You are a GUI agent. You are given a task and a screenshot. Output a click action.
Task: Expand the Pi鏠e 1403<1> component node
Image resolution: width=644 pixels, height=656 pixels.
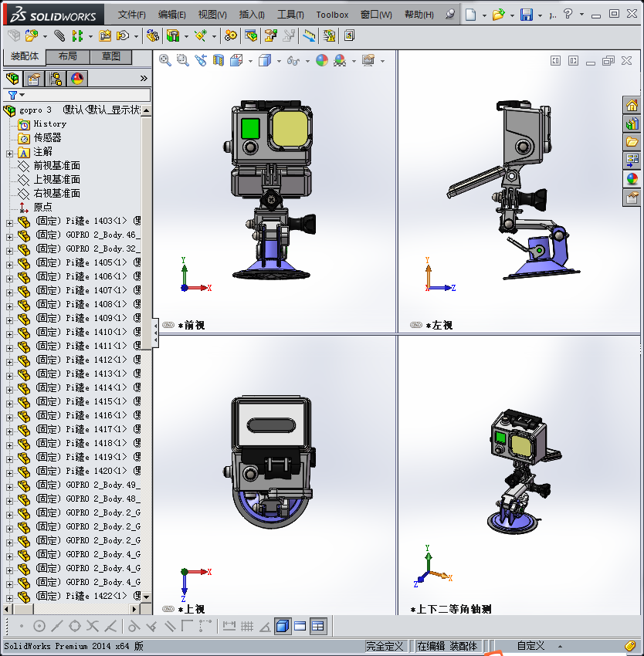tap(9, 222)
